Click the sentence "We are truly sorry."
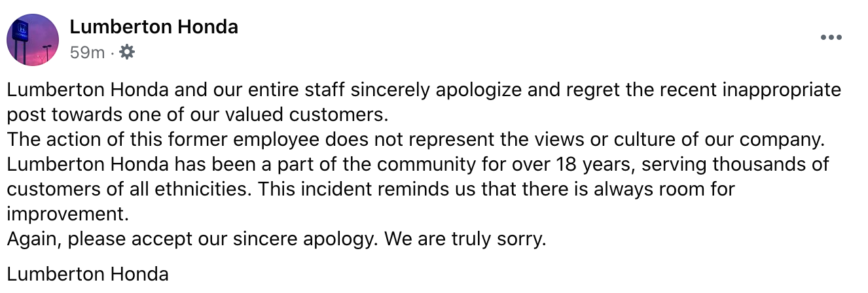Screen dimensions: 868x293 465,239
